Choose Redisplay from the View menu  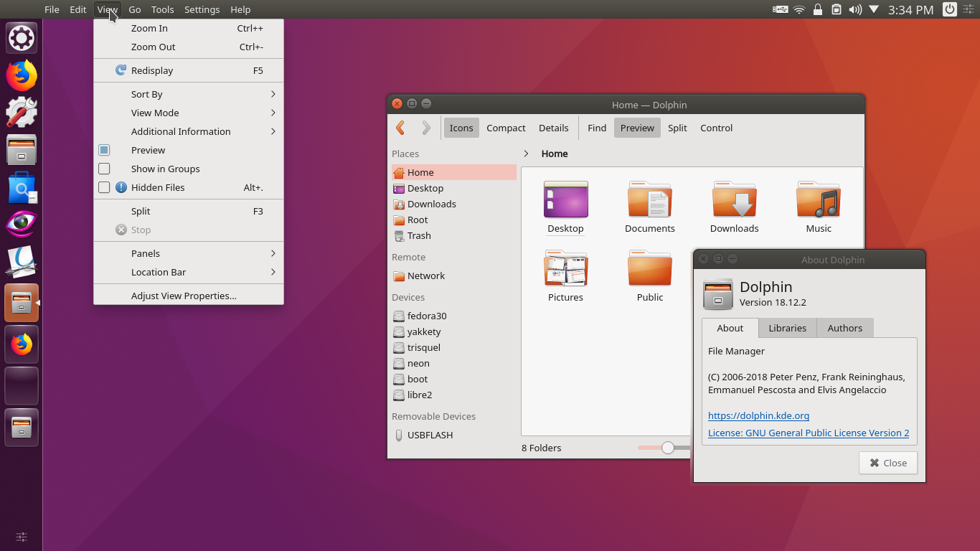(x=189, y=70)
